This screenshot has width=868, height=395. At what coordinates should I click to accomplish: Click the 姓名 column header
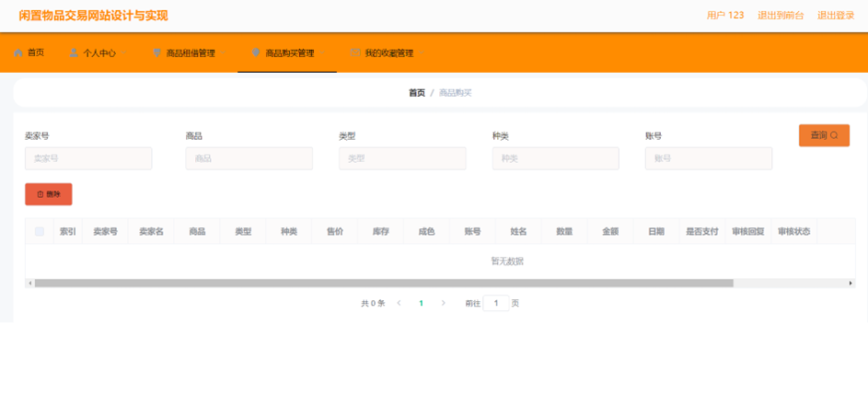click(x=519, y=232)
